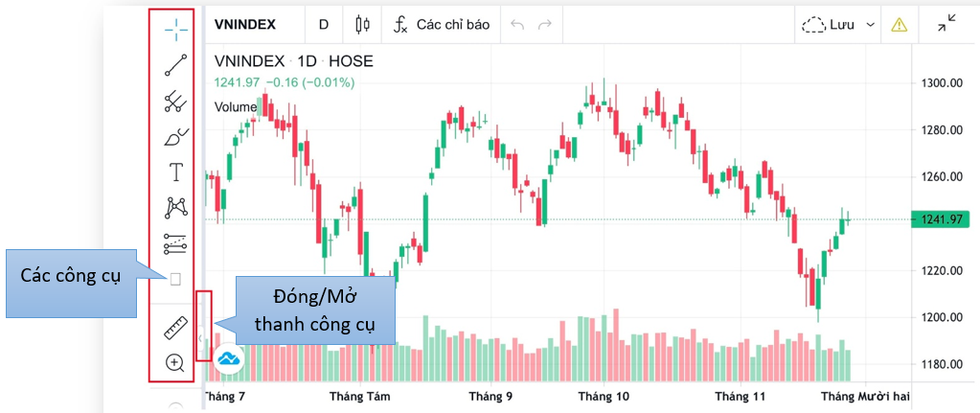Image resolution: width=980 pixels, height=413 pixels.
Task: Click the redo arrow
Action: tap(545, 25)
